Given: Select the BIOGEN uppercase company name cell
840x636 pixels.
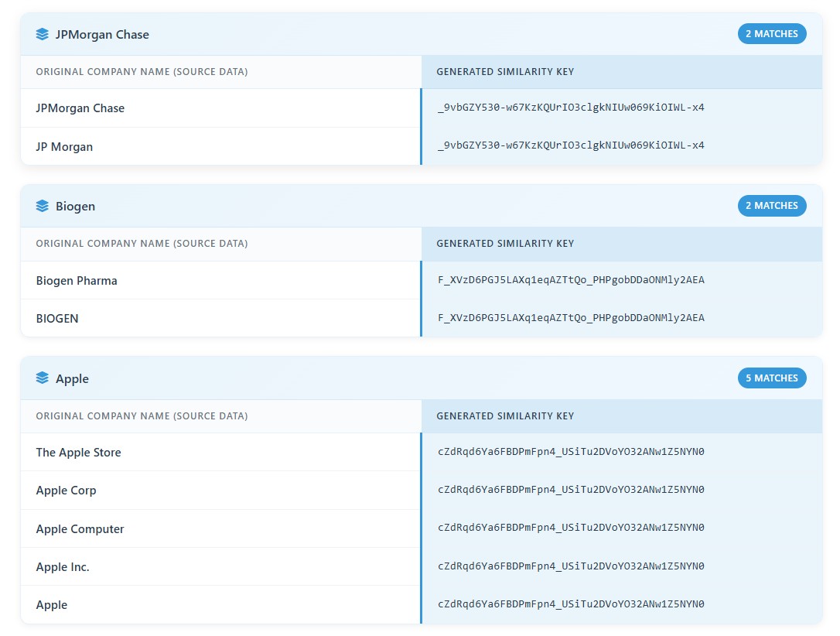Looking at the screenshot, I should click(220, 318).
